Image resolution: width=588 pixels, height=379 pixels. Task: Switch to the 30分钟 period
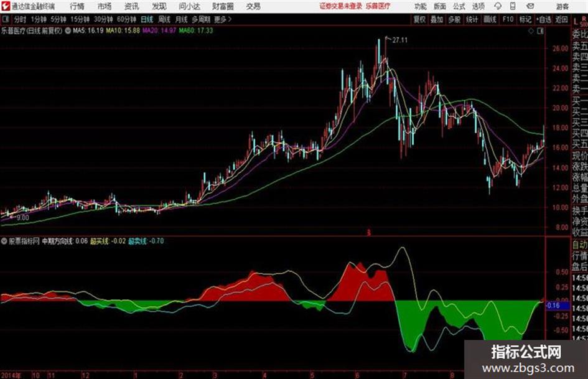click(x=103, y=19)
